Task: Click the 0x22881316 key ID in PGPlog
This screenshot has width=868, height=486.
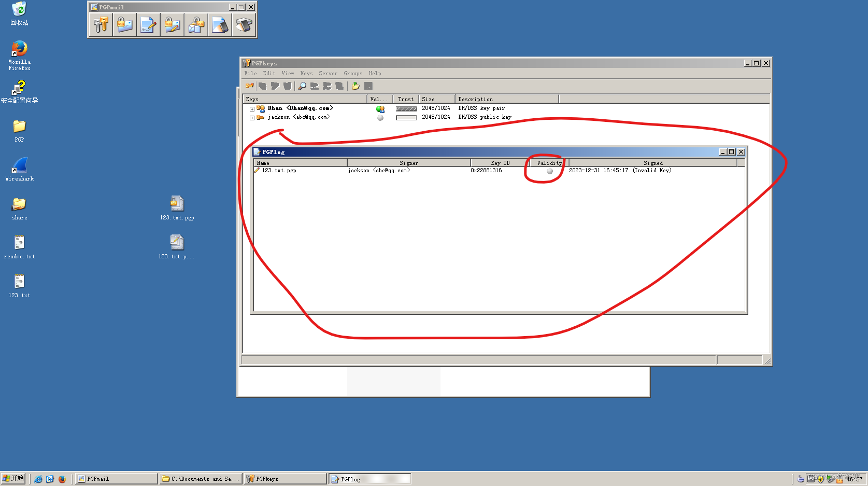Action: tap(486, 170)
